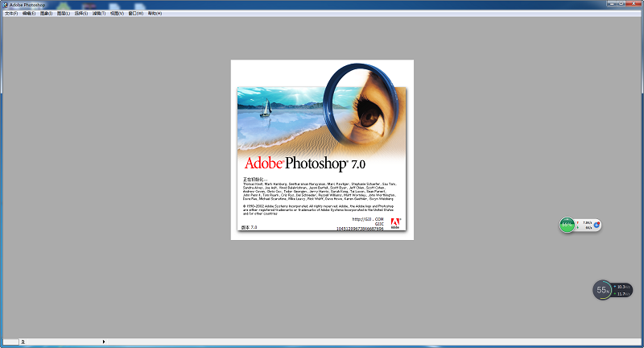
Task: Open the 图象(I) Image menu
Action: pos(47,14)
